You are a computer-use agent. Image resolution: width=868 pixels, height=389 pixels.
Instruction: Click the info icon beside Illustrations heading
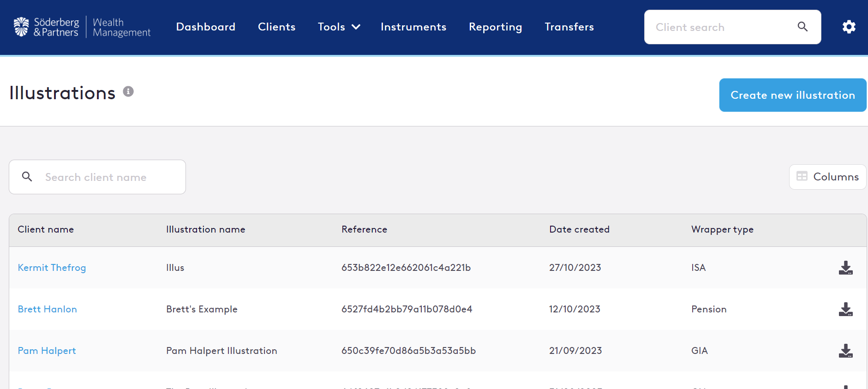(x=128, y=92)
